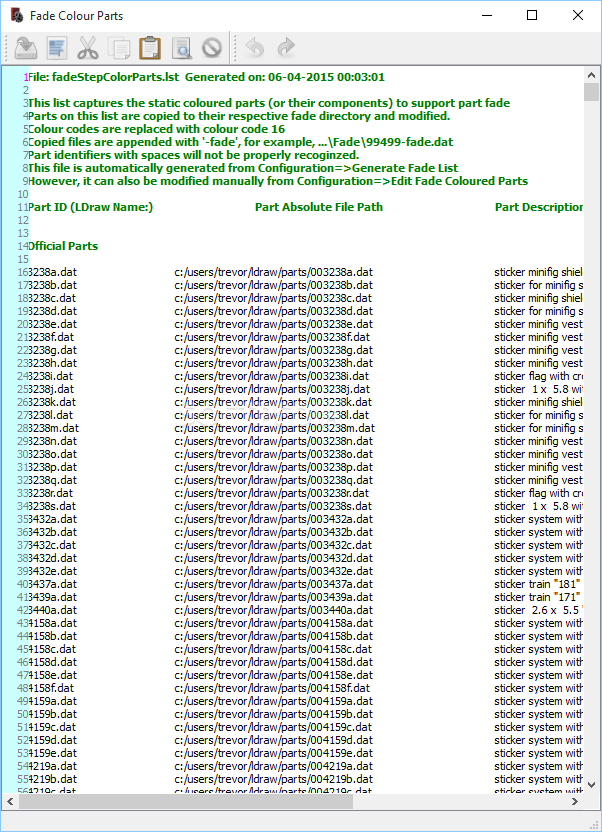Click the Cut scissors icon
Viewport: 602px width, 832px height.
pos(88,48)
